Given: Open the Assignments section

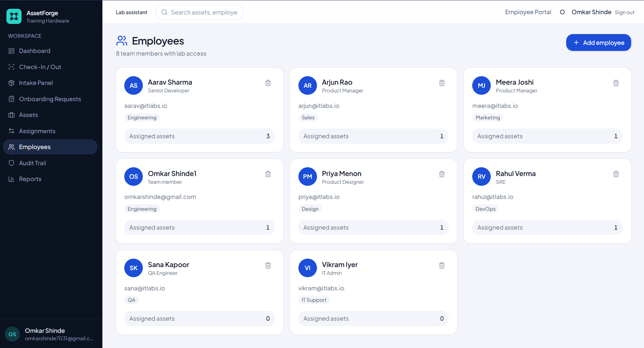Looking at the screenshot, I should point(50,131).
